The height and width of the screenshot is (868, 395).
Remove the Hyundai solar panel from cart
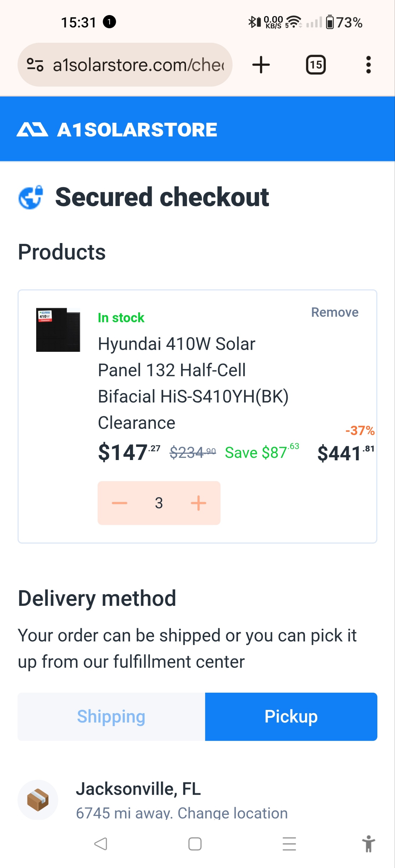[x=334, y=312]
